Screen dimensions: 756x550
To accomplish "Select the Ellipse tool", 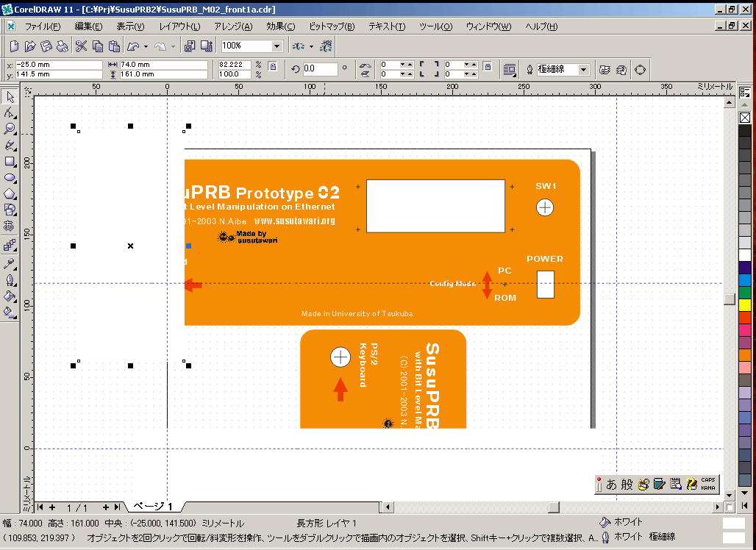I will (10, 177).
